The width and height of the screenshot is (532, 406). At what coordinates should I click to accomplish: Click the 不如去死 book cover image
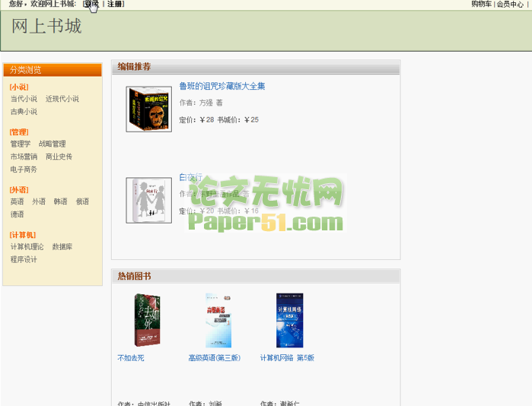(x=147, y=320)
